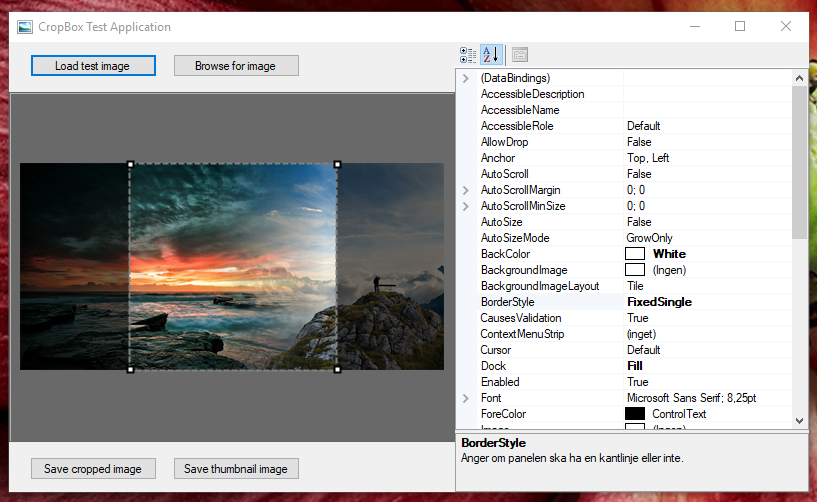Maximize the CropBox Test Application window
Image resolution: width=817 pixels, height=502 pixels.
pos(740,26)
